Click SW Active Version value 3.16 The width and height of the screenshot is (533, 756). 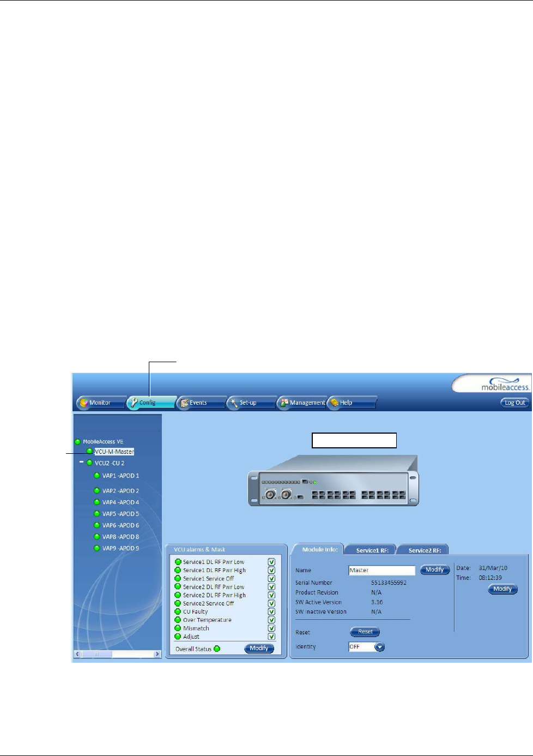[377, 602]
